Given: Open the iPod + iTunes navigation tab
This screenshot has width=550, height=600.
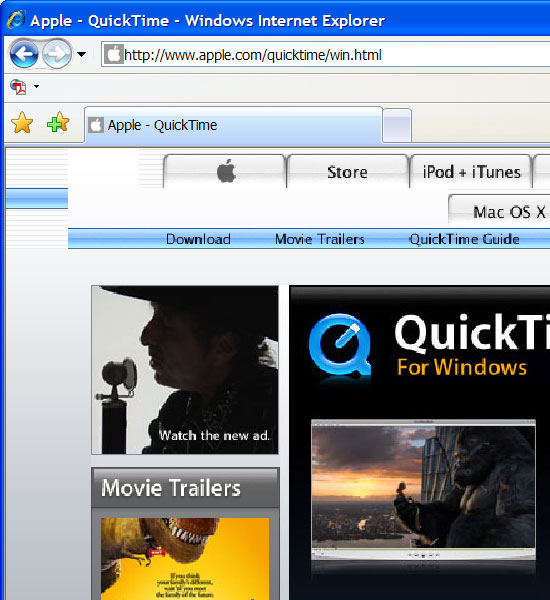Looking at the screenshot, I should click(x=471, y=172).
